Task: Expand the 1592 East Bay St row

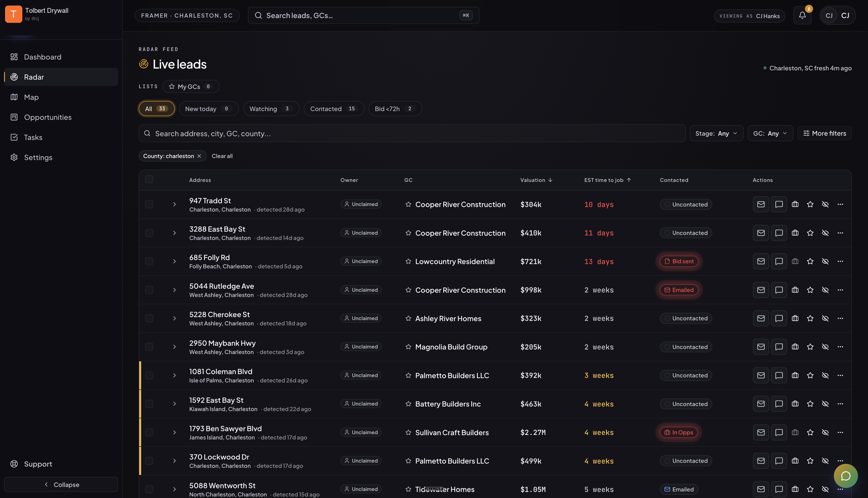Action: click(x=174, y=404)
